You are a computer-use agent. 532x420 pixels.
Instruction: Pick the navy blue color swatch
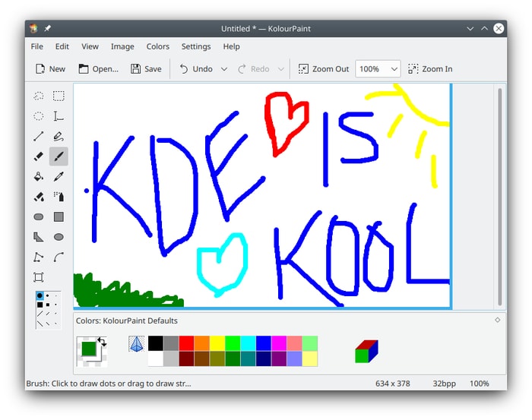(x=264, y=358)
